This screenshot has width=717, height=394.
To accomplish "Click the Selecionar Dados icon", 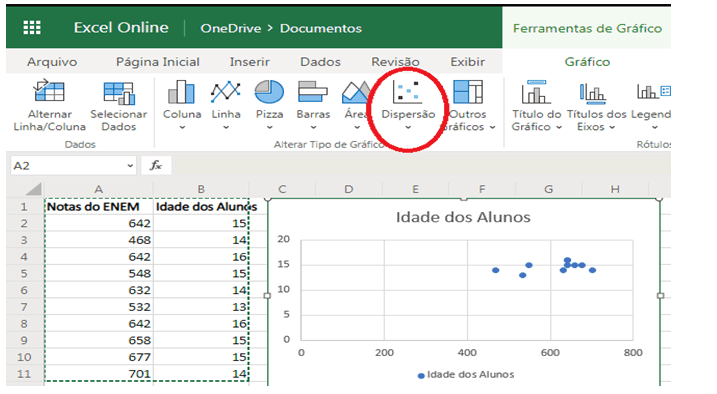I will coord(119,93).
